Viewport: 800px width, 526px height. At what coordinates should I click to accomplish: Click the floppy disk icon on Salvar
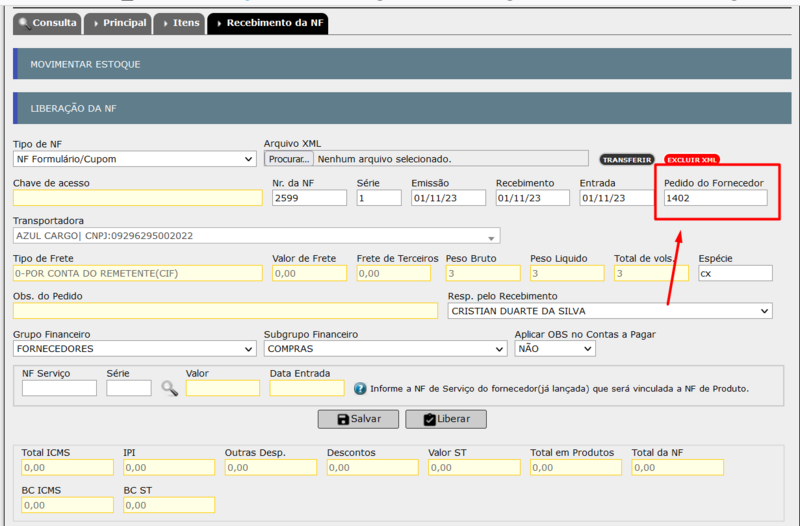343,419
